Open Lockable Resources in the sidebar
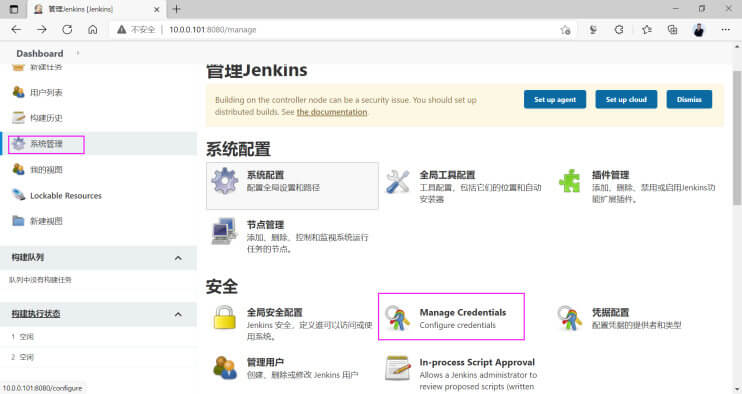Viewport: 742px width, 394px height. pyautogui.click(x=66, y=195)
